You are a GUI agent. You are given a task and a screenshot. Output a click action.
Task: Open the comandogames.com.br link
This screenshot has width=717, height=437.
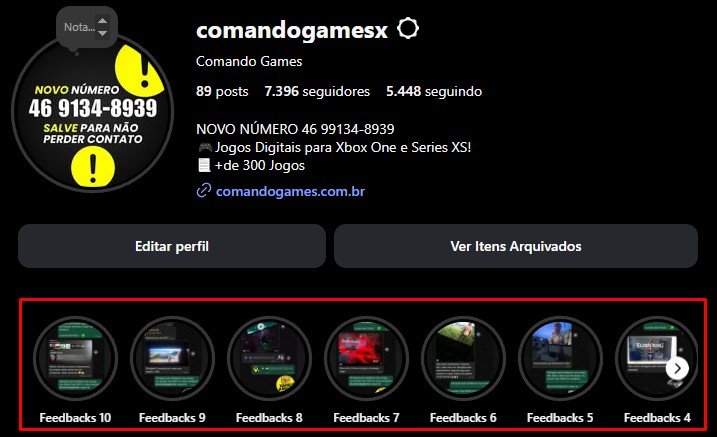[x=290, y=191]
